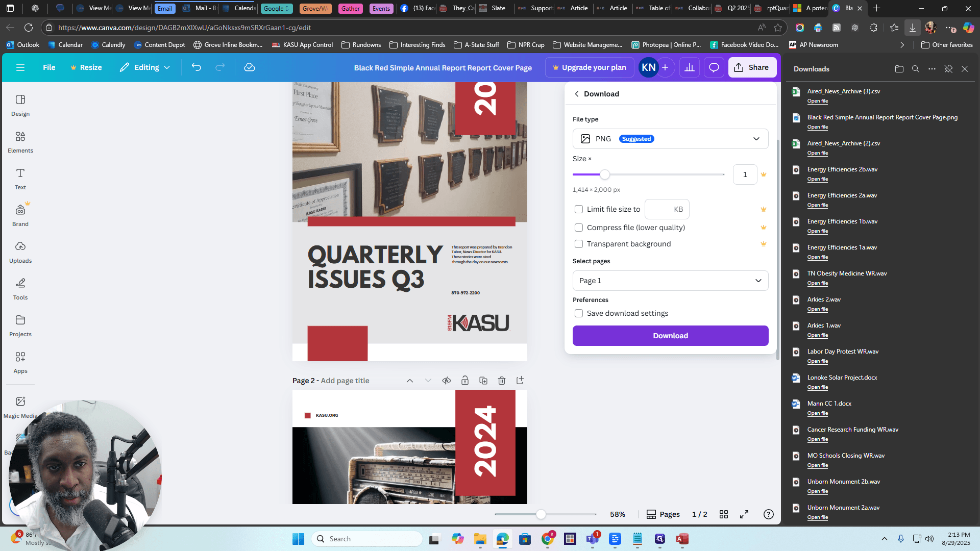The width and height of the screenshot is (980, 551).
Task: Click the Resize menu item
Action: pos(86,67)
